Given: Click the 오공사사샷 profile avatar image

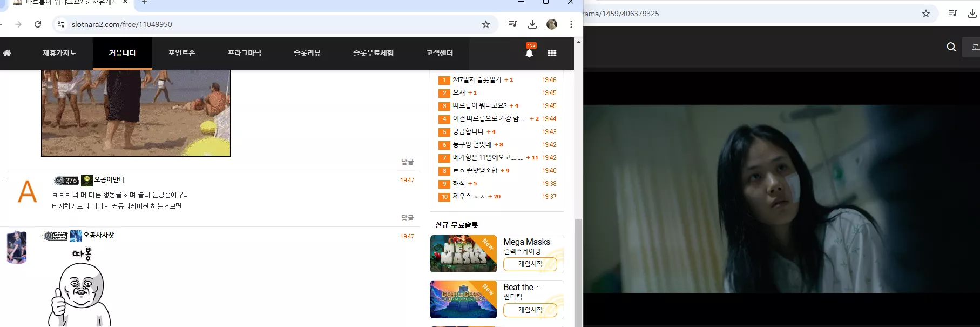Looking at the screenshot, I should 17,247.
